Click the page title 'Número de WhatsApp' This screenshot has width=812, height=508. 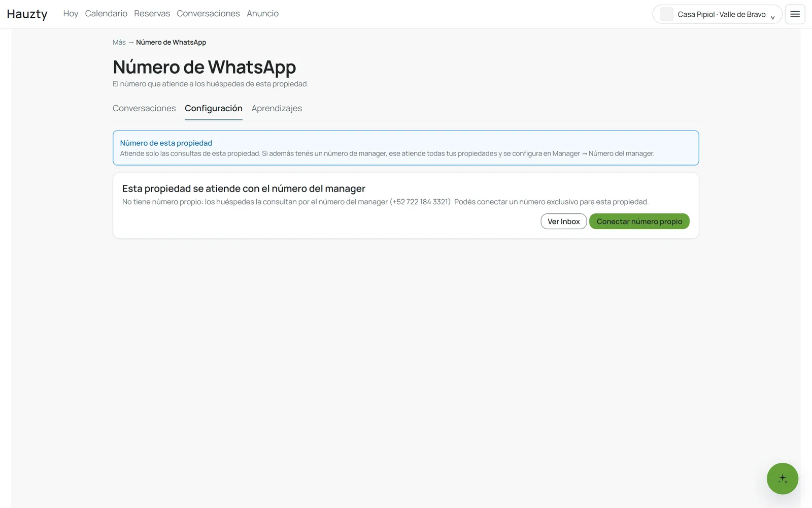[x=204, y=67]
